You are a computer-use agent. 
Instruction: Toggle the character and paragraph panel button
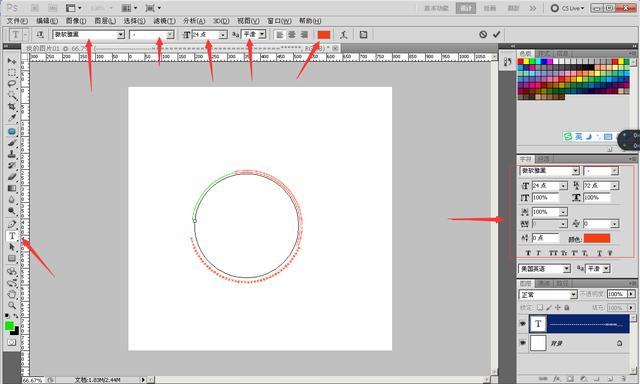tap(363, 35)
